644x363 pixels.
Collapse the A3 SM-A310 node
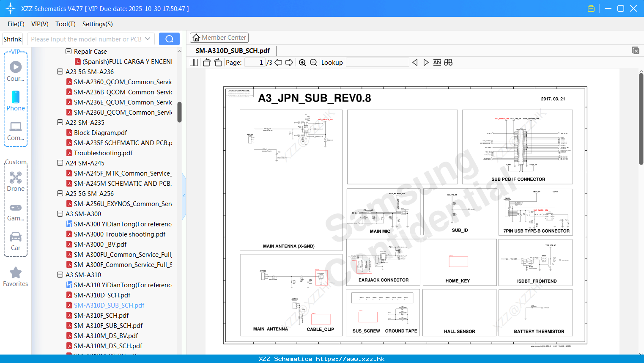pyautogui.click(x=60, y=275)
